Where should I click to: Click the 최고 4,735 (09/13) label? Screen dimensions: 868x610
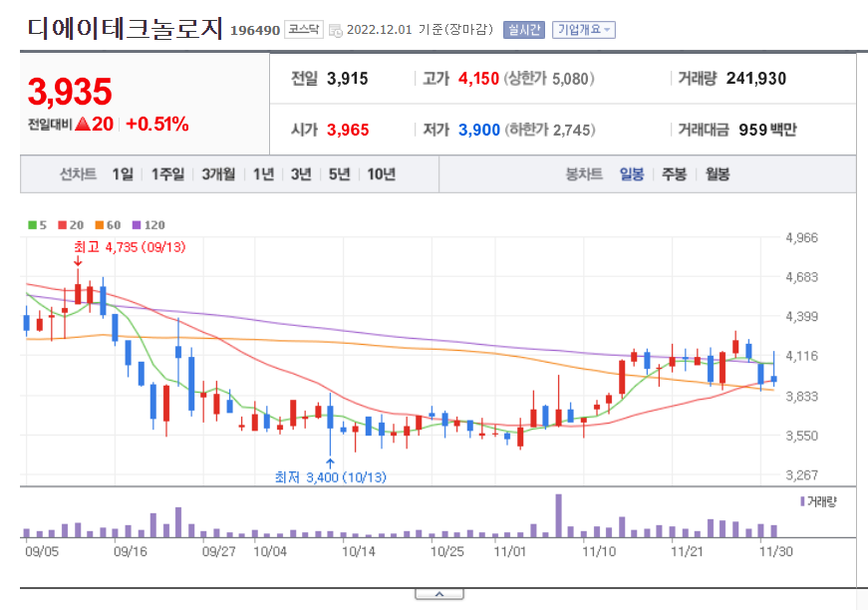coord(131,247)
